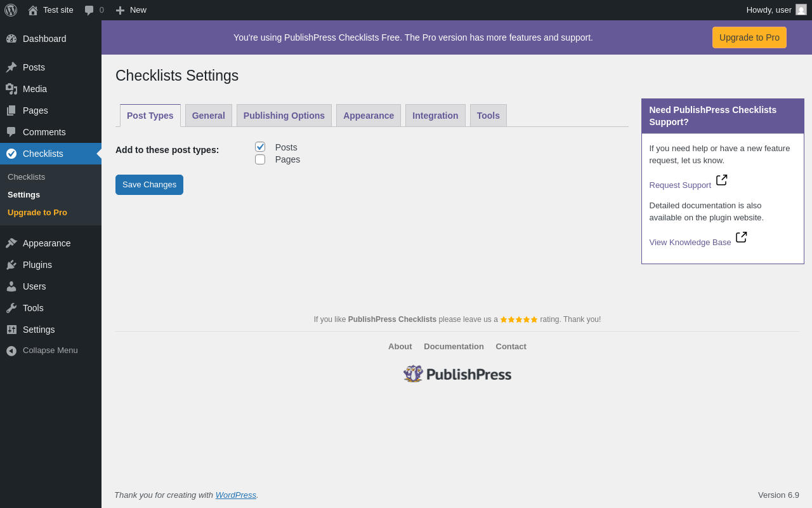Click the Version 6.9 text
The height and width of the screenshot is (508, 812).
click(778, 495)
